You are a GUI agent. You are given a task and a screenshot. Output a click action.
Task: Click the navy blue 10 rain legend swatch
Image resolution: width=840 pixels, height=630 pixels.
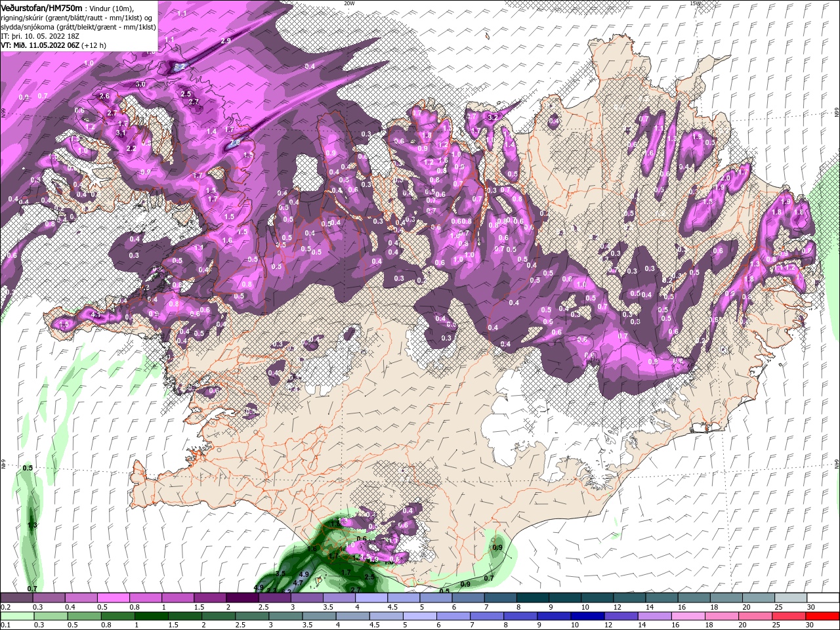[x=587, y=616]
